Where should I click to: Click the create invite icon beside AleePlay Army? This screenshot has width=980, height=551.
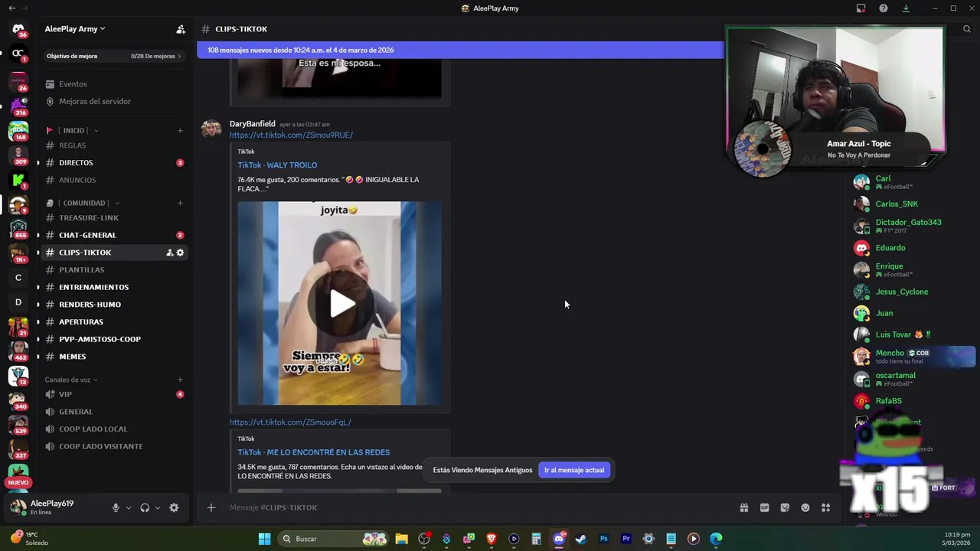(181, 29)
